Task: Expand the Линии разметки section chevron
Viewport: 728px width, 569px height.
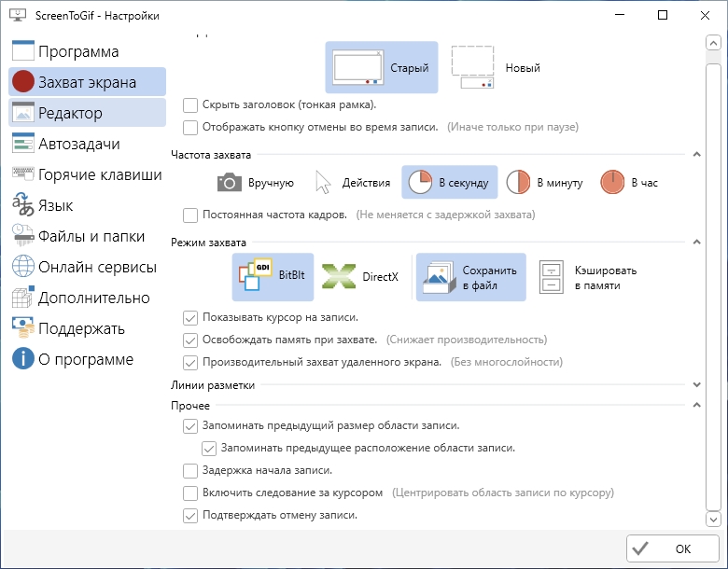Action: tap(696, 384)
